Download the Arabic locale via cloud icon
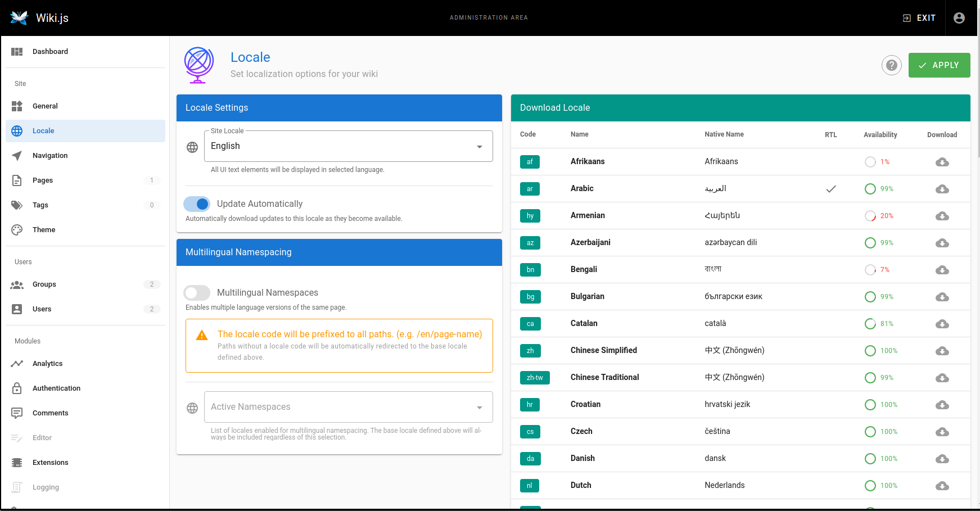This screenshot has height=511, width=980. click(942, 189)
